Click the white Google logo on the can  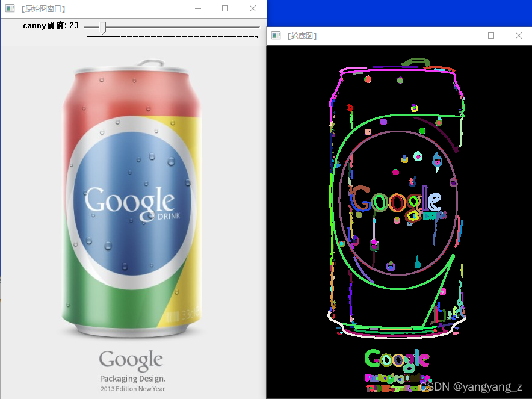click(129, 203)
